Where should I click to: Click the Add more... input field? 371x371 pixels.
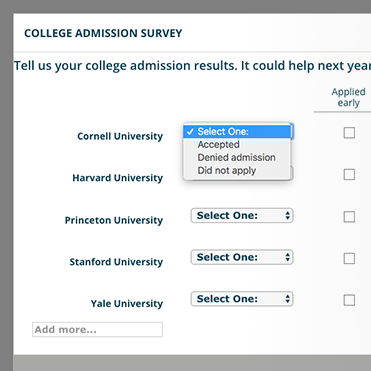coord(97,330)
